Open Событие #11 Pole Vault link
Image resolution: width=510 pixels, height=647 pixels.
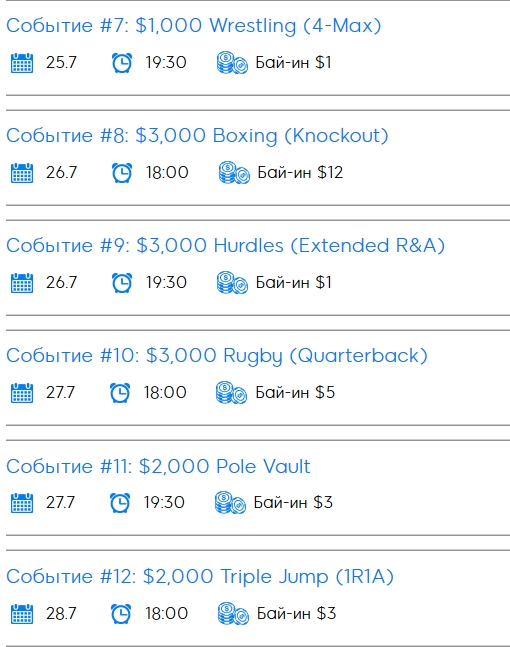pyautogui.click(x=158, y=466)
